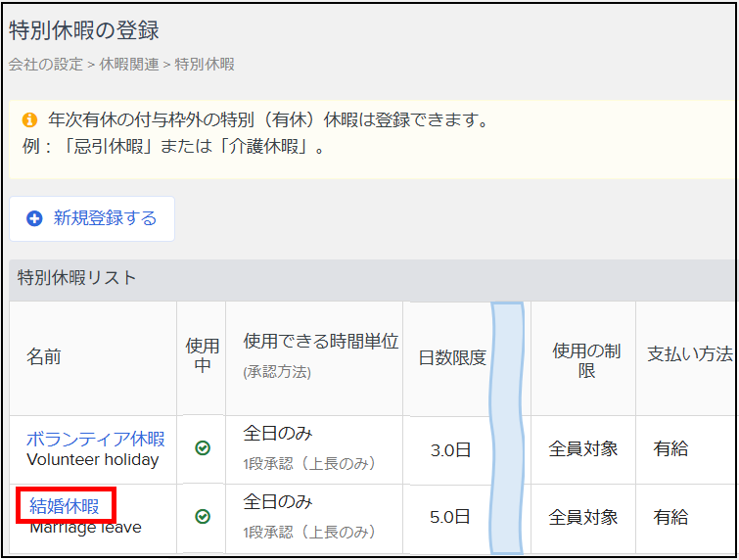
Task: Select the 使用できる時間単位 column header
Action: [320, 342]
